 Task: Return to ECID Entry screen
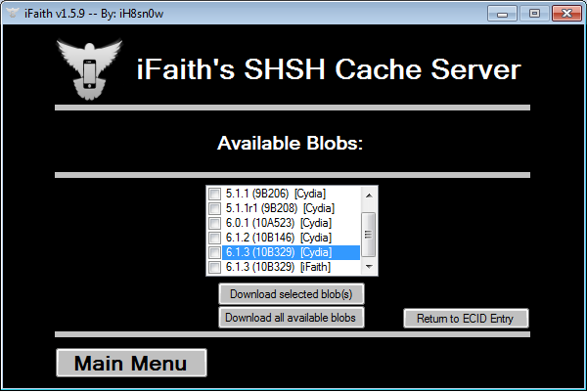tap(466, 318)
